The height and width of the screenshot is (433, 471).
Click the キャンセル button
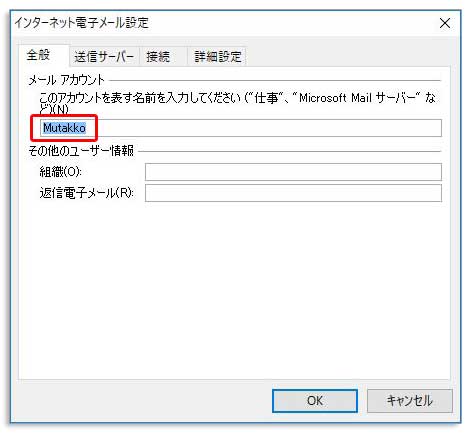point(410,401)
